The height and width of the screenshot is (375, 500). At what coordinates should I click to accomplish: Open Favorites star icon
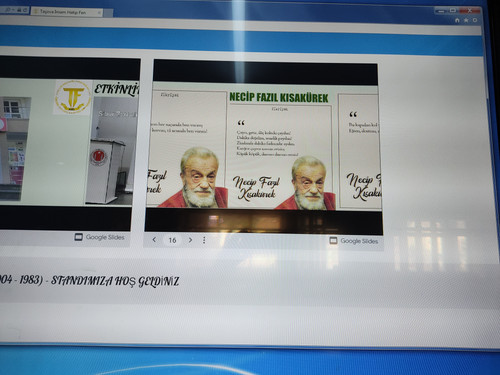pos(466,20)
